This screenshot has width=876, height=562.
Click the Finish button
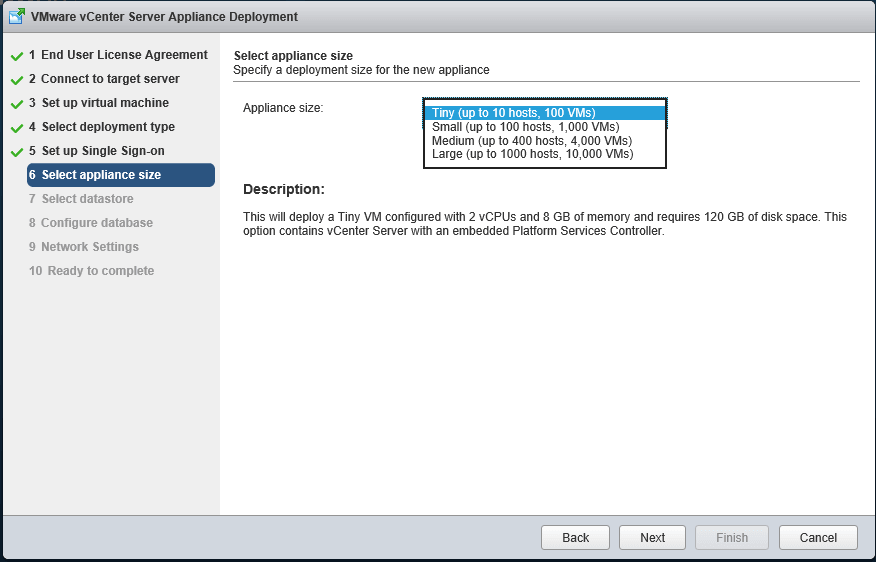pos(732,537)
